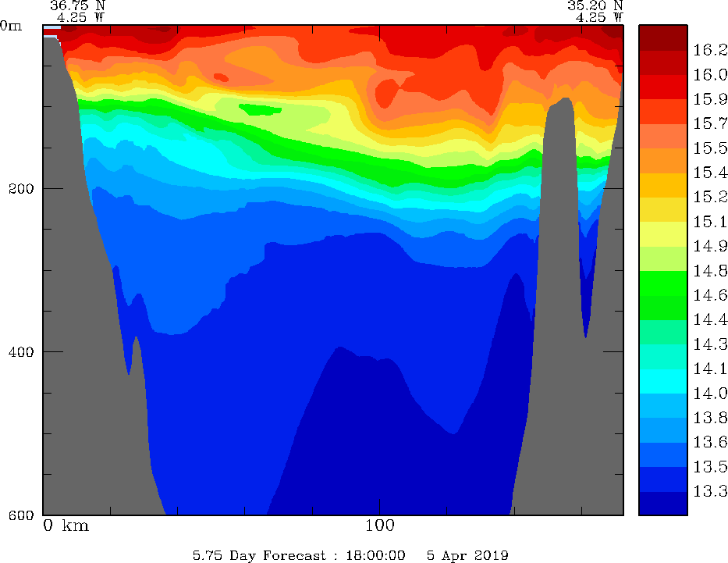This screenshot has height=563, width=728.
Task: Click the 600 depth axis label
Action: click(x=21, y=515)
